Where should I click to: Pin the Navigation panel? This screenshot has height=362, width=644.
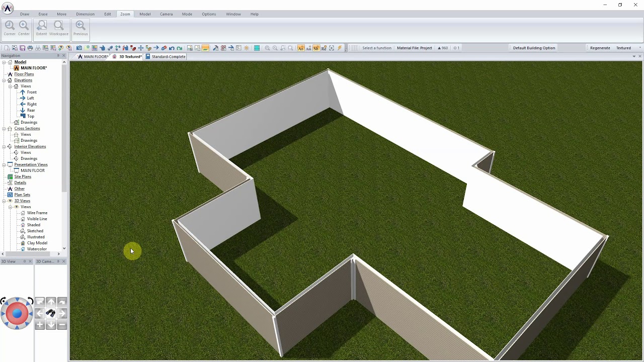point(58,56)
